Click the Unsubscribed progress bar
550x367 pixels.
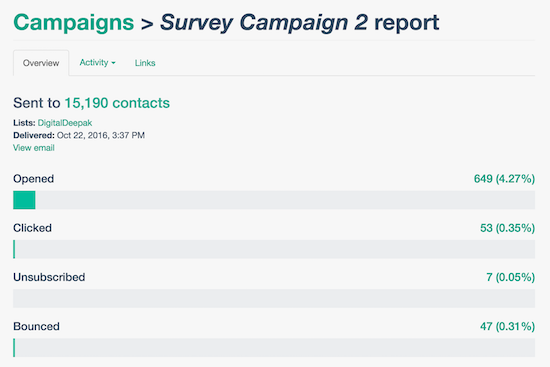(274, 298)
